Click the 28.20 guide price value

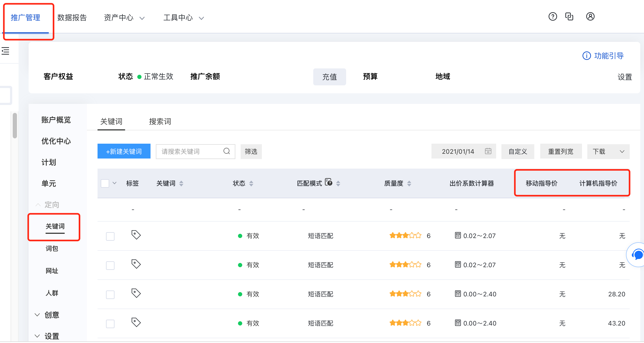tap(617, 294)
